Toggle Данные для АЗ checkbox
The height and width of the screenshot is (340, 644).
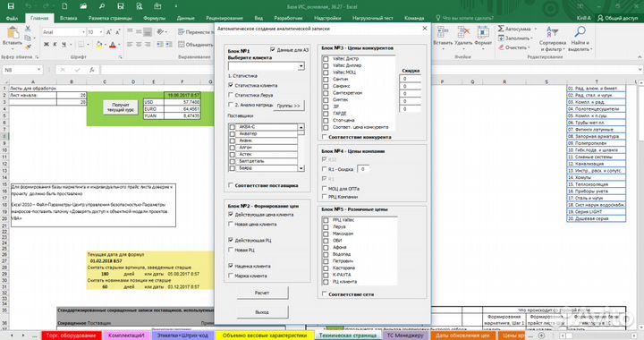coord(272,50)
